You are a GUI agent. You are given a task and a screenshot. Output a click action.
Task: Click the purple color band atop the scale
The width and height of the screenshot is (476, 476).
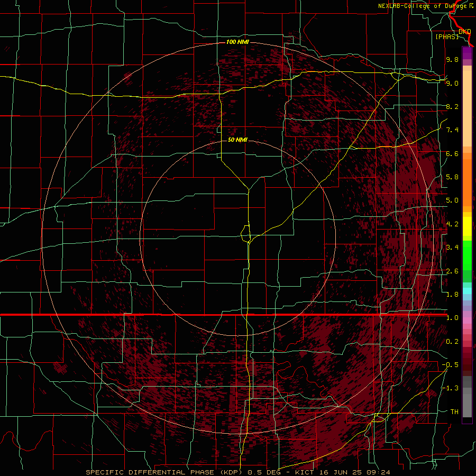click(x=467, y=53)
